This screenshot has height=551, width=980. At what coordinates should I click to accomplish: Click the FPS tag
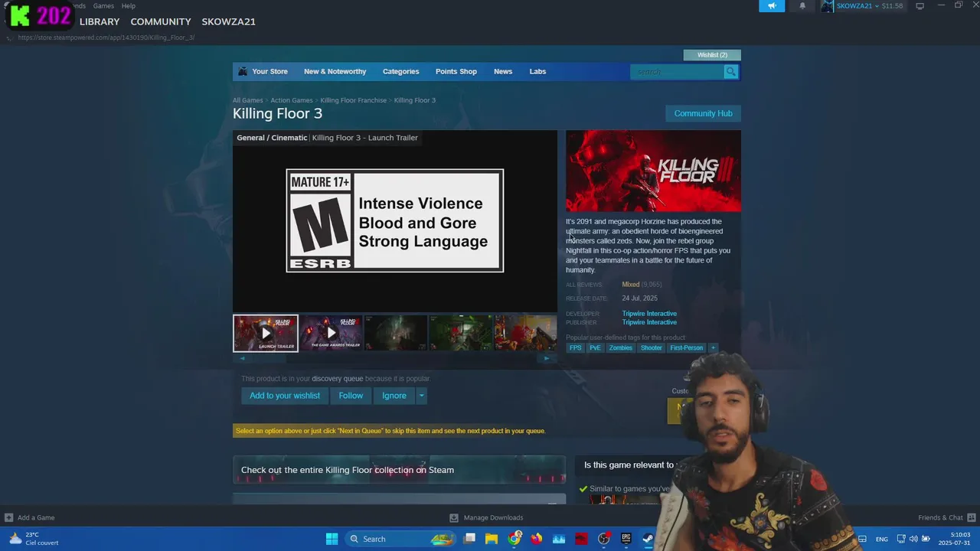[x=575, y=348]
